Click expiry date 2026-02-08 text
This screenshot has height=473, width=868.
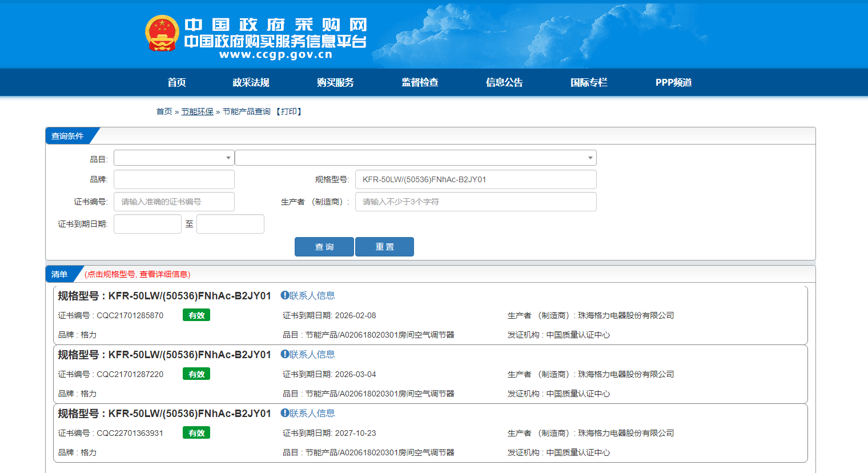355,315
